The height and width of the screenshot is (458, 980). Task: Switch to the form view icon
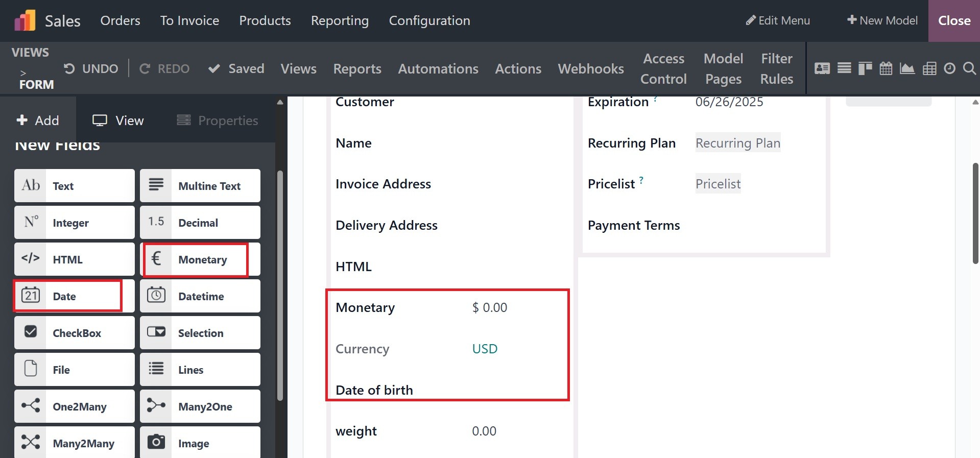pos(822,68)
